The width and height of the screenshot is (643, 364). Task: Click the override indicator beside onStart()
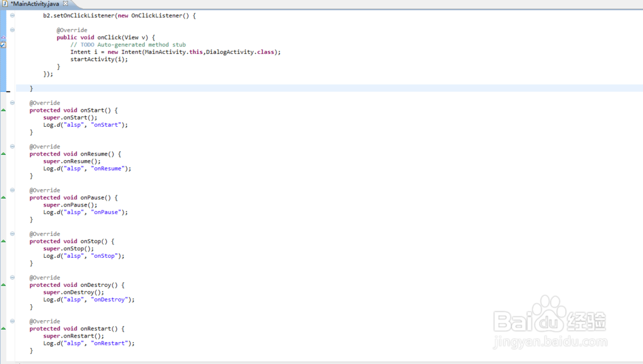(3, 111)
